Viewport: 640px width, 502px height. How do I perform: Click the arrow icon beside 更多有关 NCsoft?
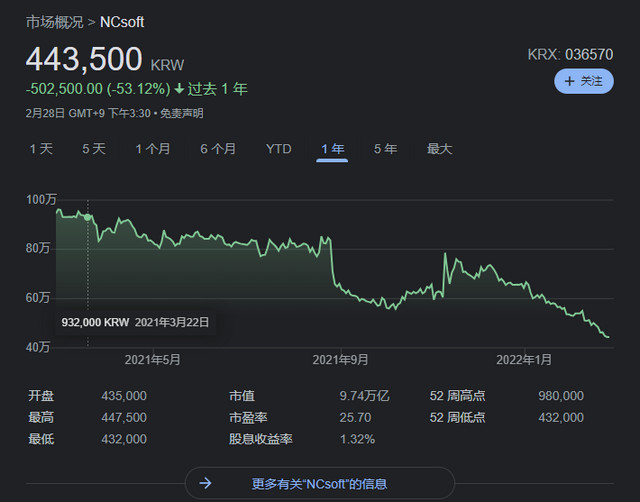(205, 483)
